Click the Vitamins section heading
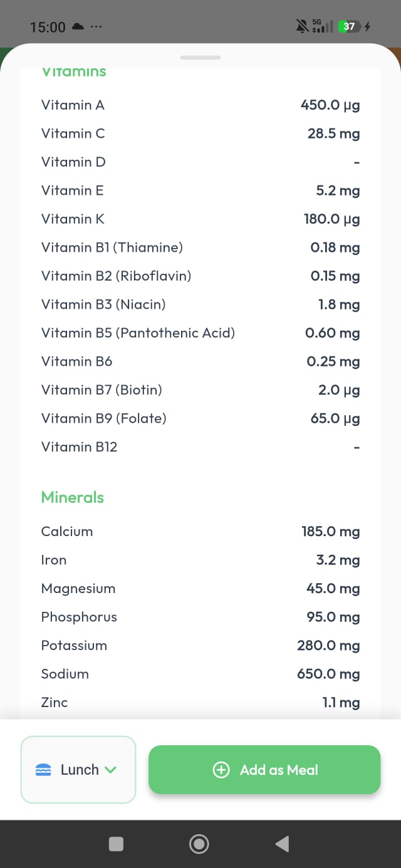Viewport: 401px width, 868px height. tap(73, 71)
